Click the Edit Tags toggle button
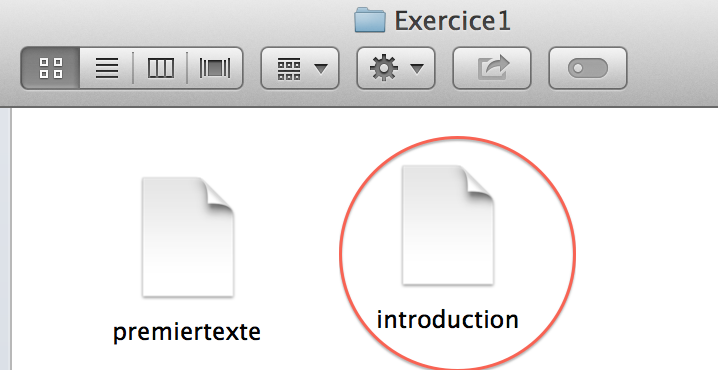 tap(587, 68)
